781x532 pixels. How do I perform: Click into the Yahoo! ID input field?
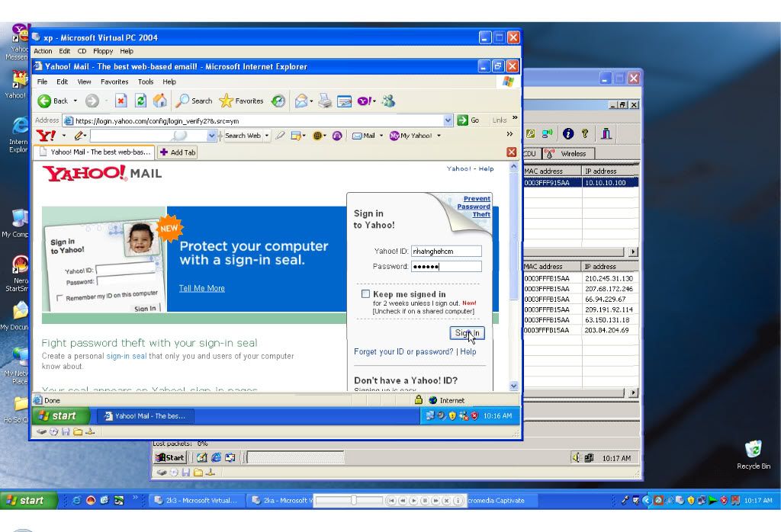click(x=446, y=252)
